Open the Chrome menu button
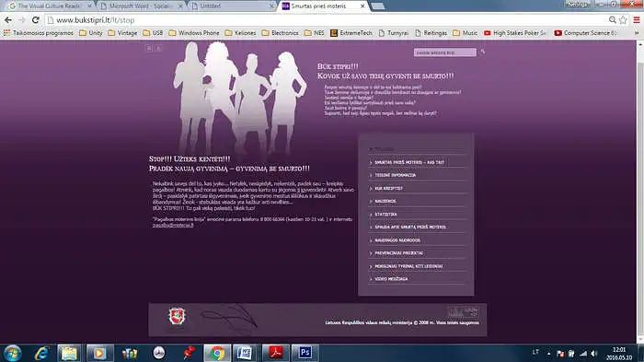Viewport: 644px width, 362px height. (x=637, y=19)
